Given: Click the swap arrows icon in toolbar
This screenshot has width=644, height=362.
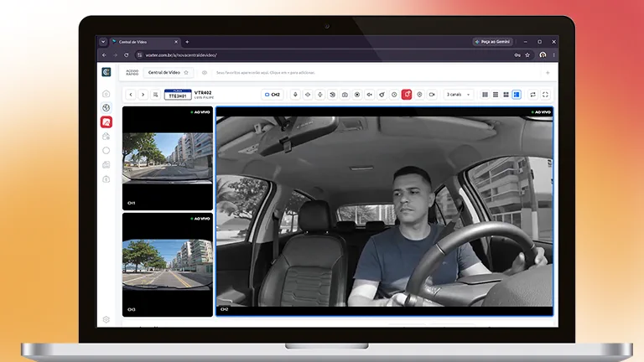Looking at the screenshot, I should coord(532,95).
